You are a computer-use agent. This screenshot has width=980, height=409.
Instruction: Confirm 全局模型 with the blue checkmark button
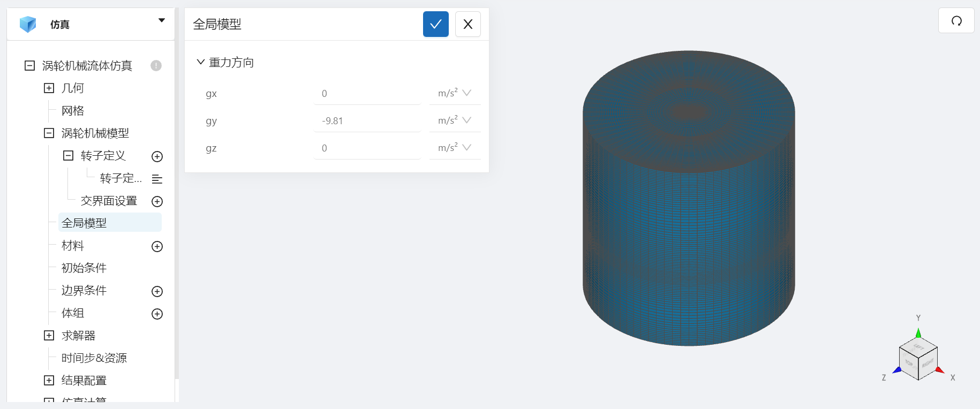436,24
